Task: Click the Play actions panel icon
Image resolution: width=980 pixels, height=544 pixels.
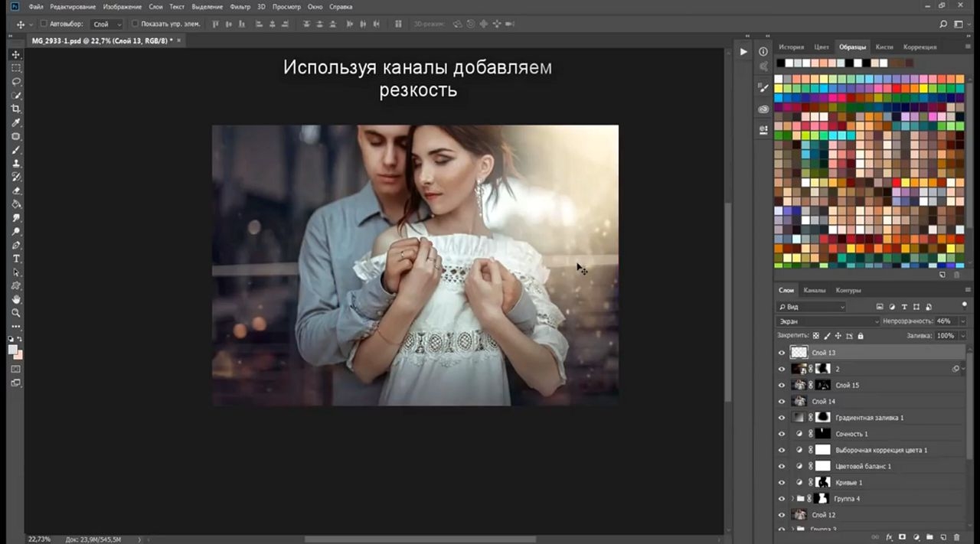Action: click(743, 51)
